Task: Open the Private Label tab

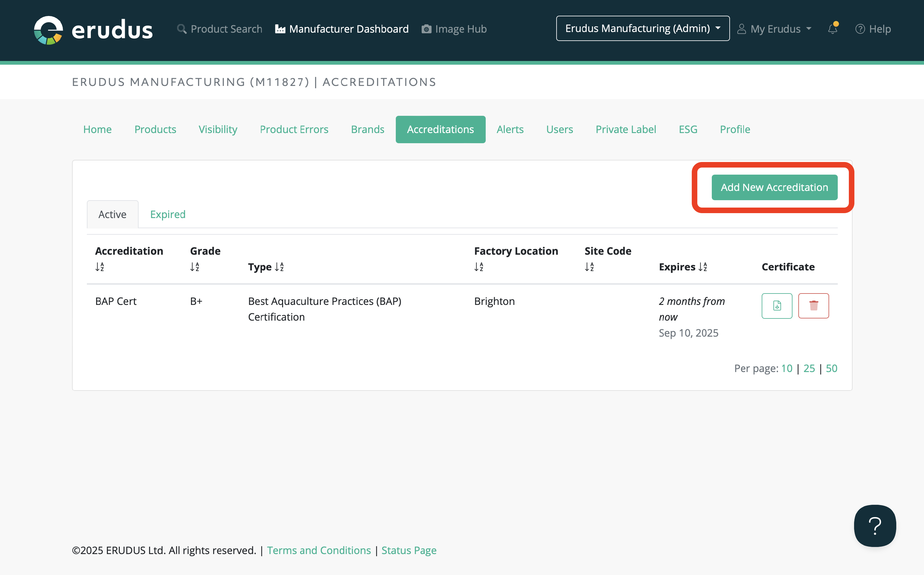Action: coord(626,129)
